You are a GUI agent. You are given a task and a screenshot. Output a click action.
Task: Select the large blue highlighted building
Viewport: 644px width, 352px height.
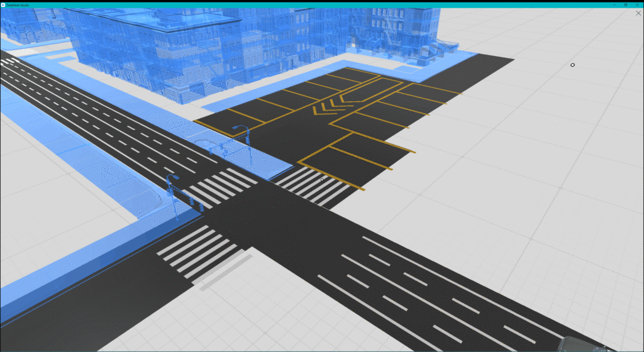pos(157,50)
